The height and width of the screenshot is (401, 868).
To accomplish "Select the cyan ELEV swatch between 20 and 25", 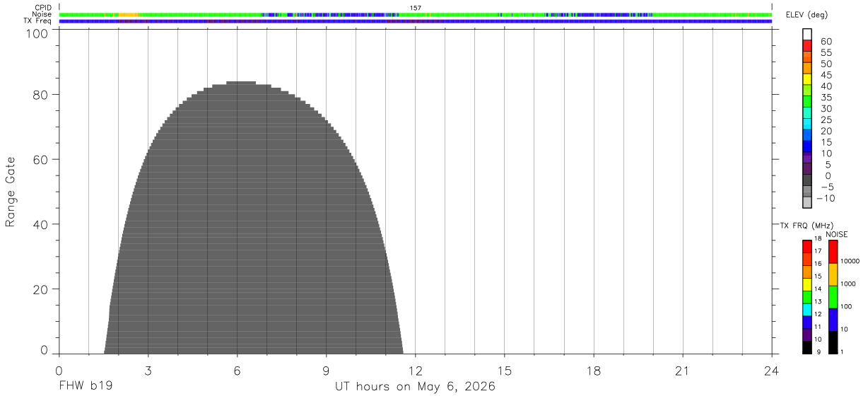I will (x=807, y=124).
